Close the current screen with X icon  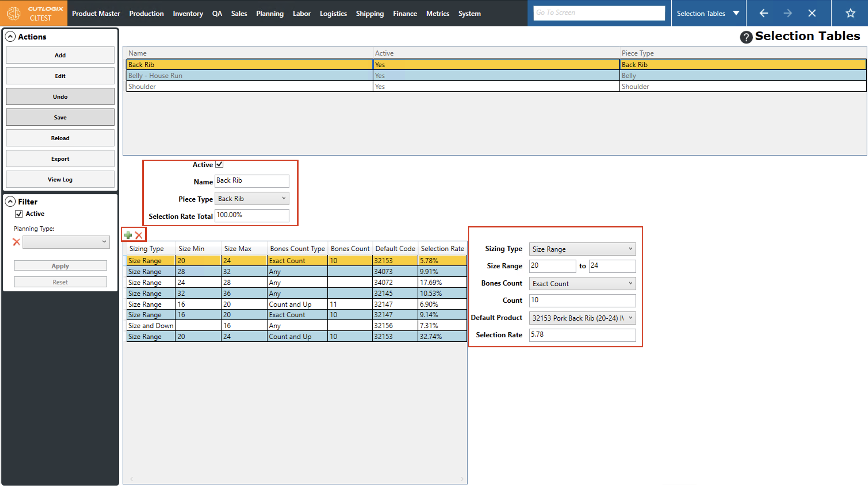[x=812, y=13]
